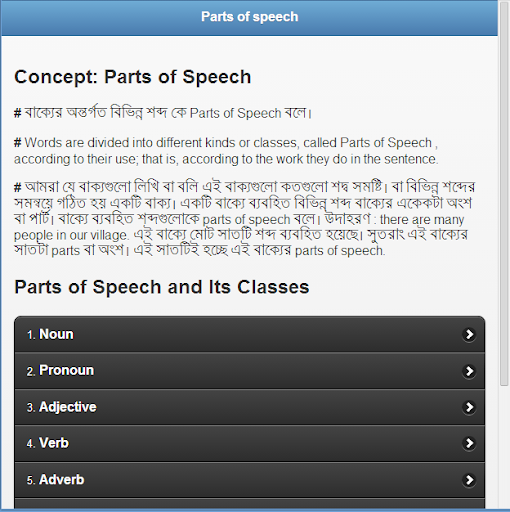Tap the arrow icon on the Adverb row
This screenshot has height=512, width=510.
[469, 480]
